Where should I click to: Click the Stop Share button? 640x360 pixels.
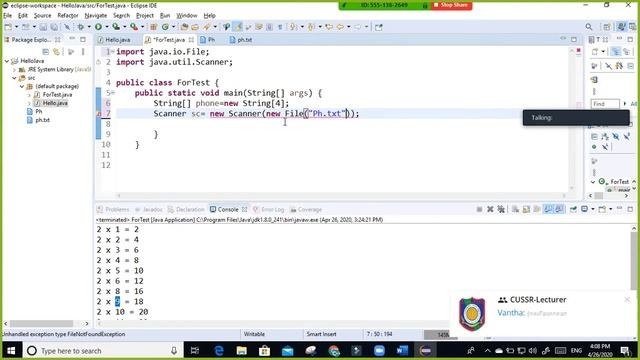click(x=451, y=5)
